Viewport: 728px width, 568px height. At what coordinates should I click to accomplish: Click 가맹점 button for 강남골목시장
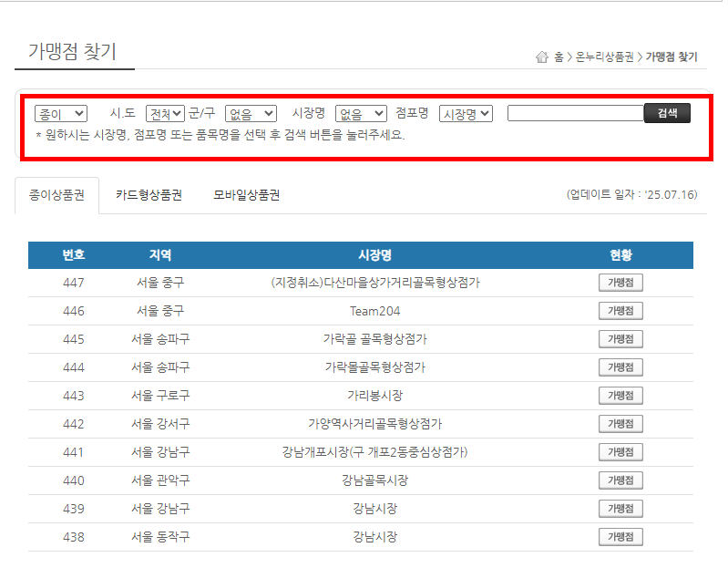620,480
